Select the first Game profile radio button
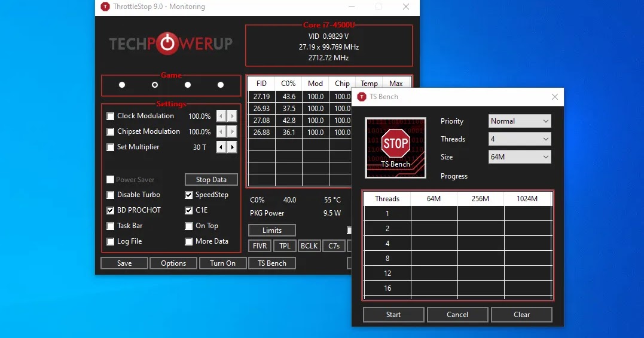 [122, 85]
